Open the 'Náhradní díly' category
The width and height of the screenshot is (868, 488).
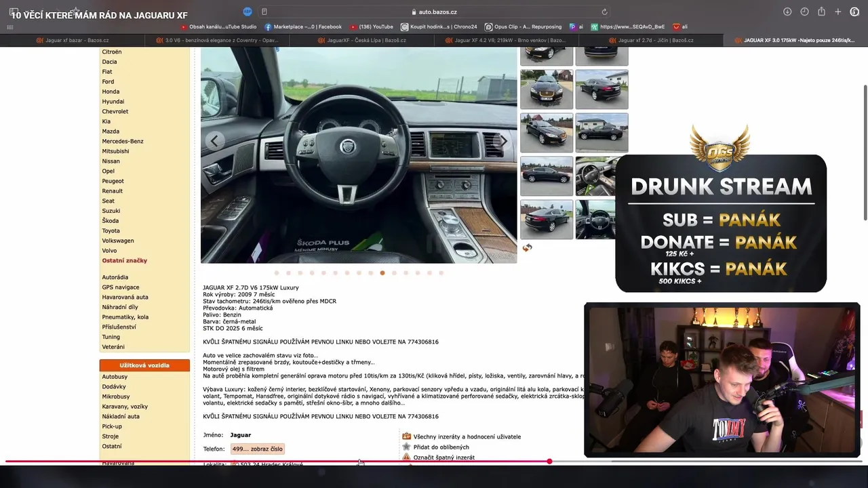coord(120,307)
